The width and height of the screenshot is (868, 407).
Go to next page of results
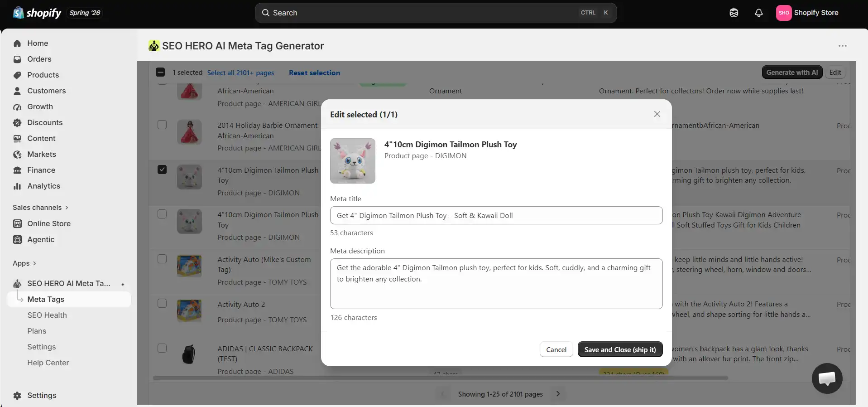click(x=558, y=394)
